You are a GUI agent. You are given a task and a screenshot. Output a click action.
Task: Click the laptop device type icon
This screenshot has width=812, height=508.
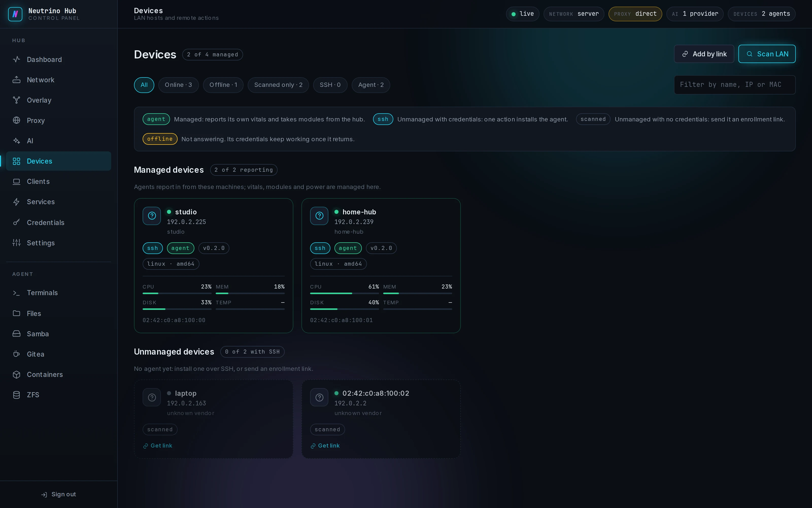152,398
